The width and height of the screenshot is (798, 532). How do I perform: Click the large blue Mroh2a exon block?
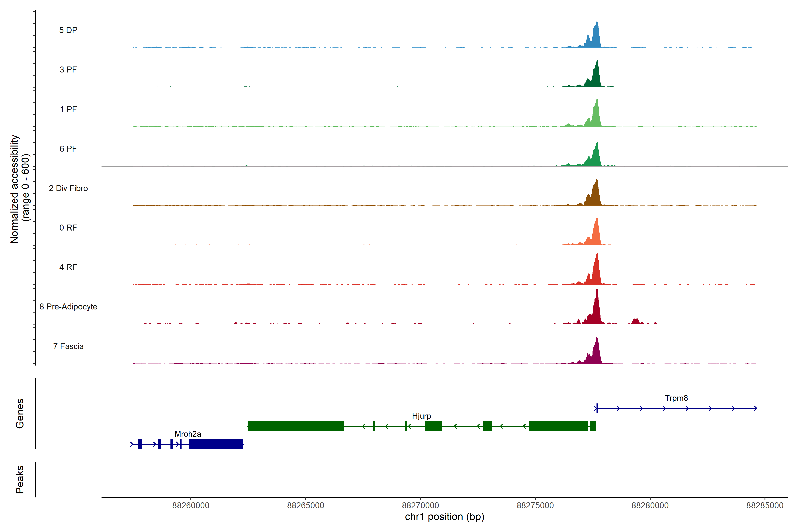tap(216, 444)
